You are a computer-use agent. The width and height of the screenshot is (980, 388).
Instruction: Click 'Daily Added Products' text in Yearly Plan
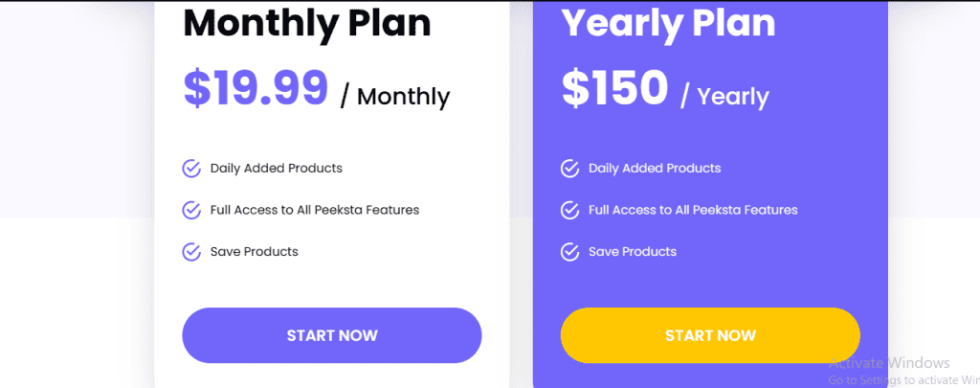[655, 169]
